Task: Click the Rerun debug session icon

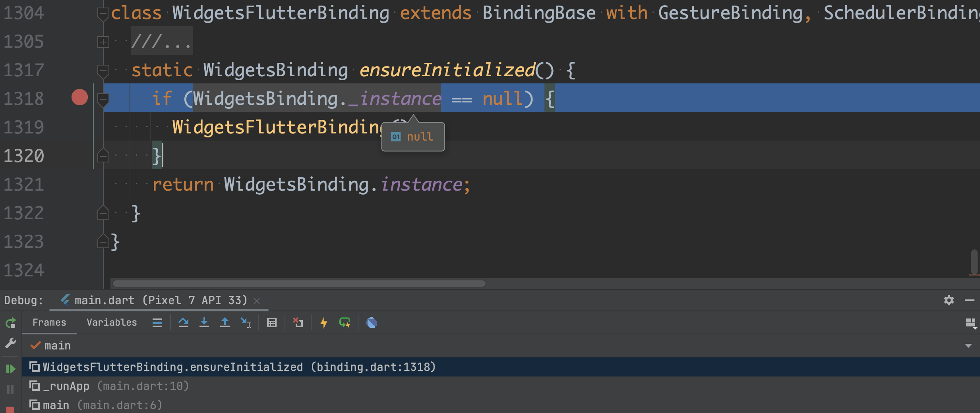Action: [x=11, y=323]
